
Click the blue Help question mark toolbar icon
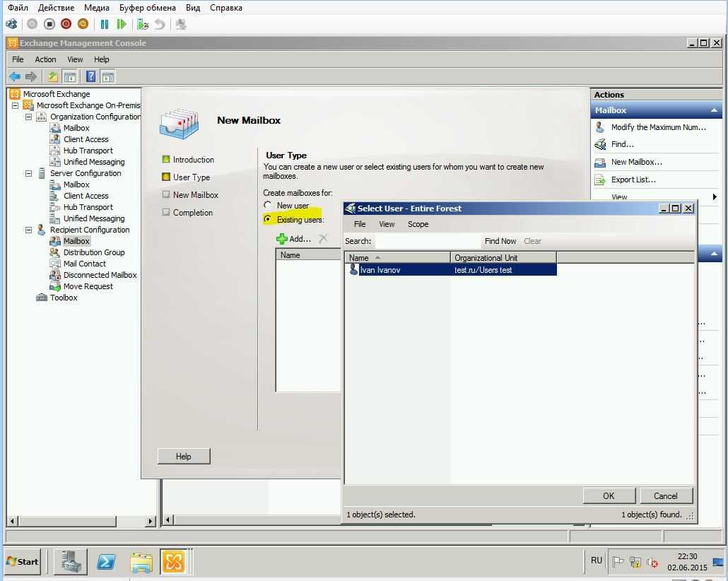click(x=90, y=76)
